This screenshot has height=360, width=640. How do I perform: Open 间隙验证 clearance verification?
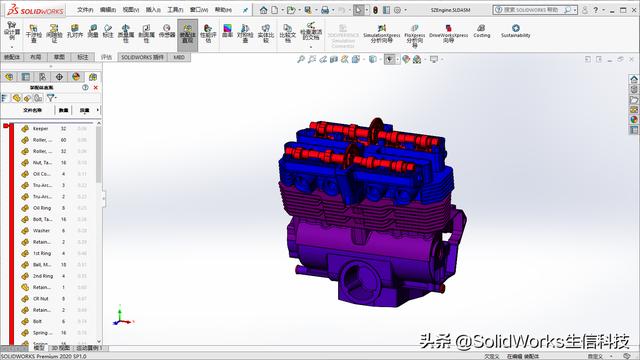click(54, 33)
